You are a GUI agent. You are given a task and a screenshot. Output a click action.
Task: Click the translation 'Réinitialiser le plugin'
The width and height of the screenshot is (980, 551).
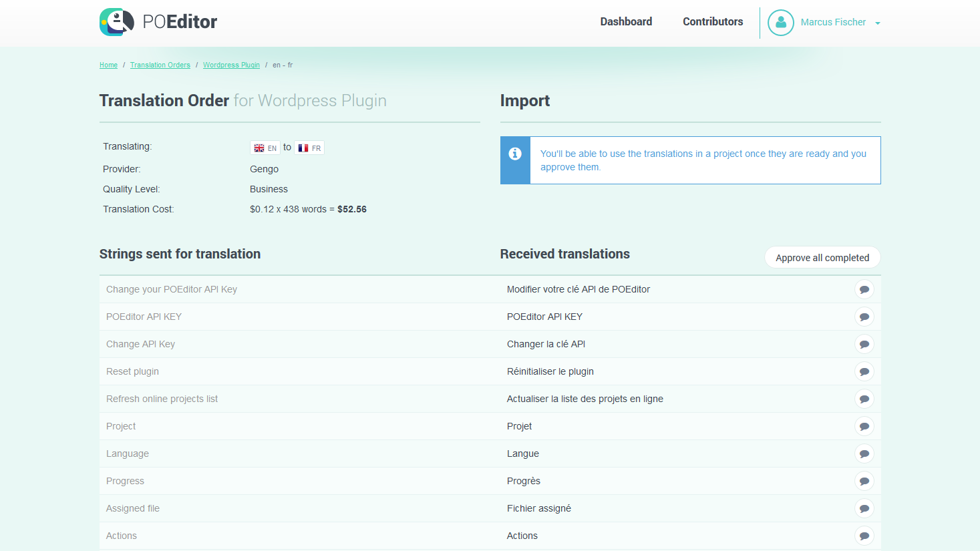[550, 371]
